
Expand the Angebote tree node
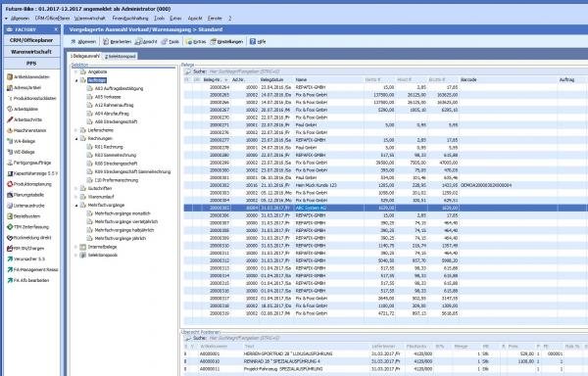[x=76, y=71]
